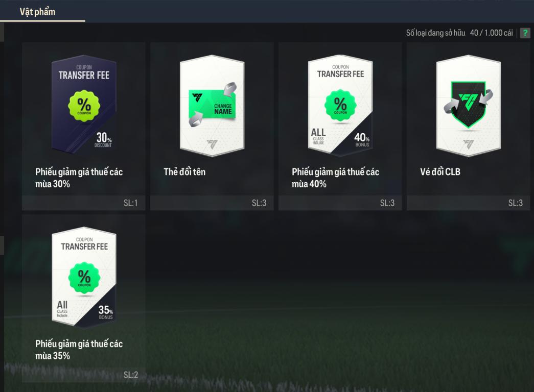The height and width of the screenshot is (392, 534).
Task: Click the owned count '40 / 1.000 cái' text
Action: [492, 33]
